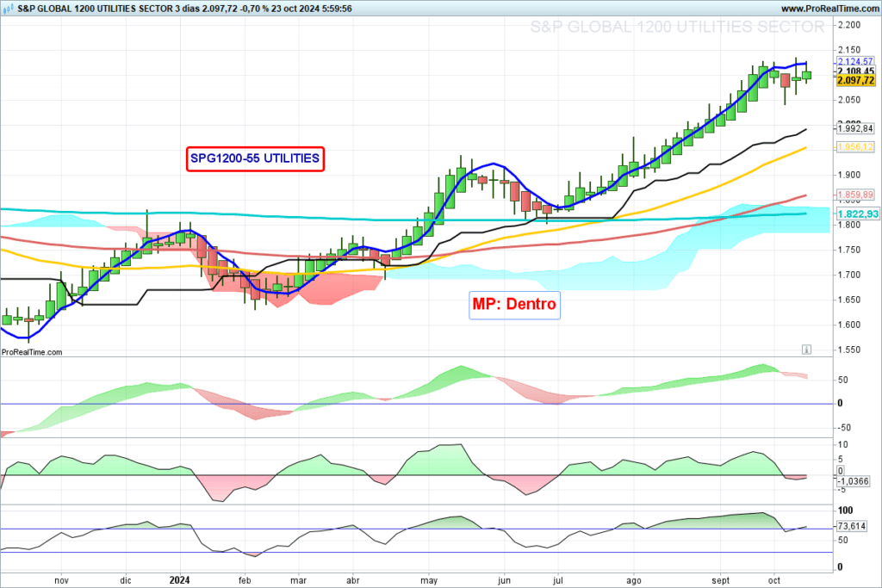Screen dimensions: 882x588
Task: Click the -1,0366 oscillator value label
Action: pyautogui.click(x=853, y=481)
